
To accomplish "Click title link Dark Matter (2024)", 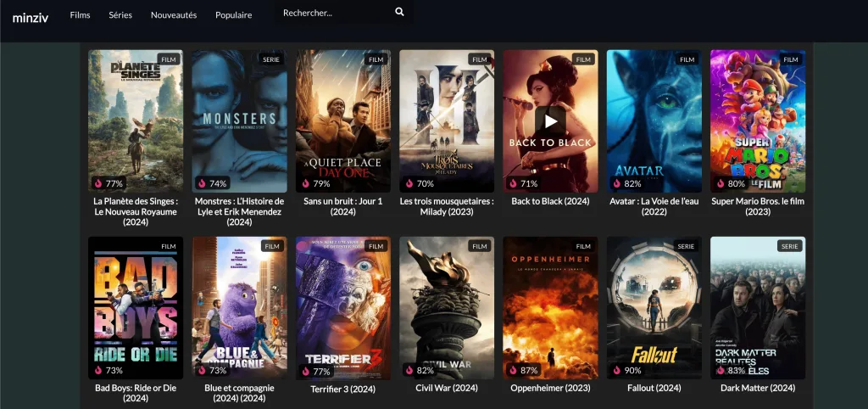I will pyautogui.click(x=758, y=388).
